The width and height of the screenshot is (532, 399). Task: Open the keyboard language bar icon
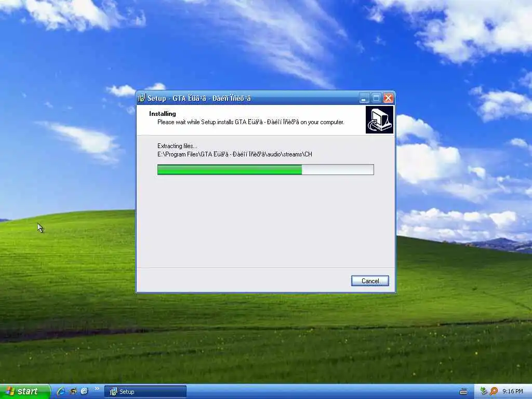click(x=463, y=392)
